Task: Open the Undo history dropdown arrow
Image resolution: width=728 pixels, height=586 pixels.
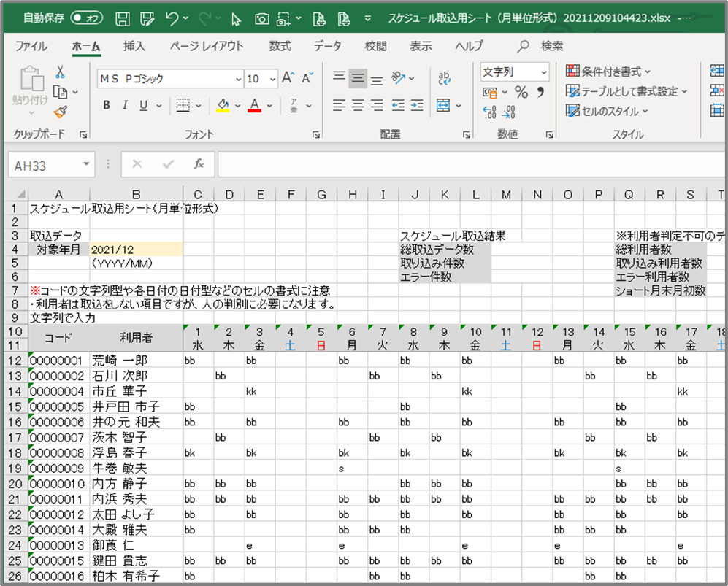Action: click(185, 18)
